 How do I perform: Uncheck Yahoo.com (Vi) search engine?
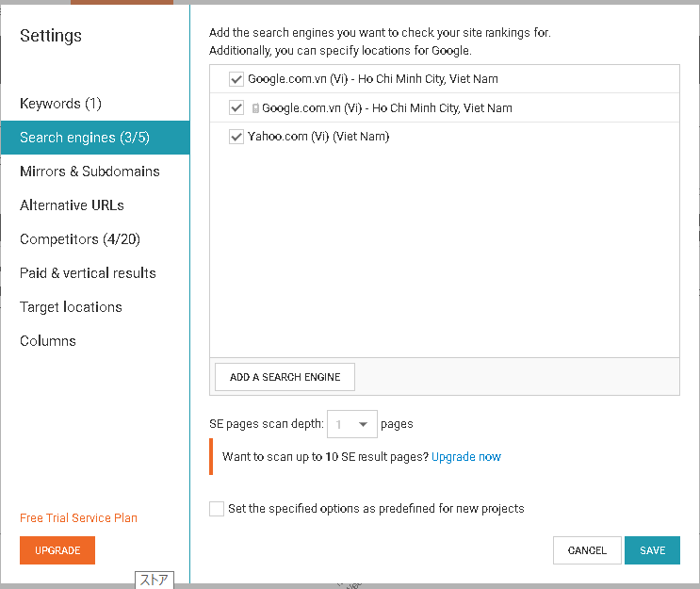coord(236,137)
